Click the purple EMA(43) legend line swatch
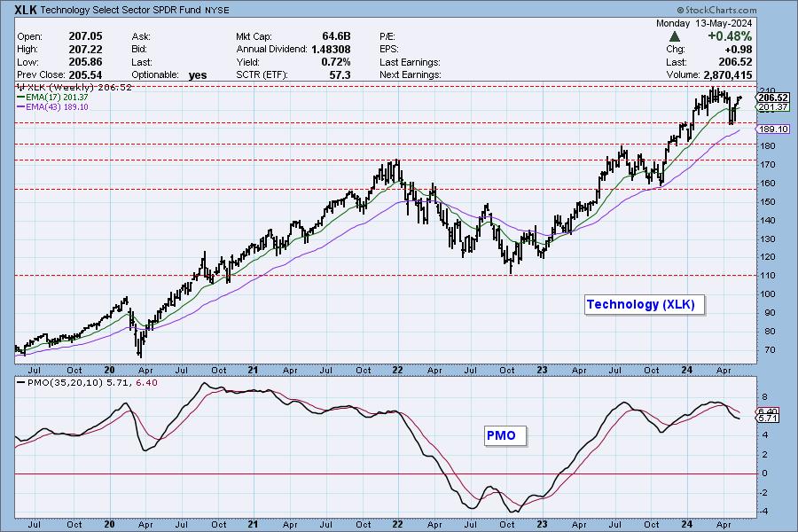 pyautogui.click(x=21, y=107)
